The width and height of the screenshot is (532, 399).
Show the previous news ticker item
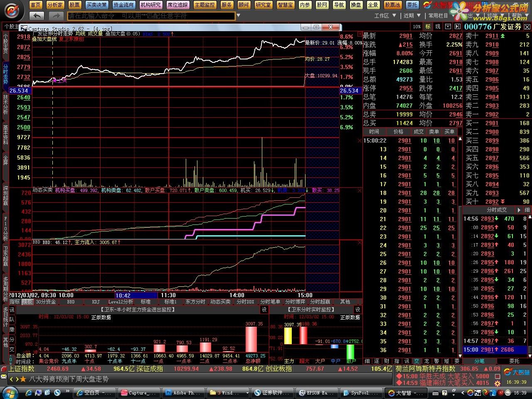click(x=12, y=379)
